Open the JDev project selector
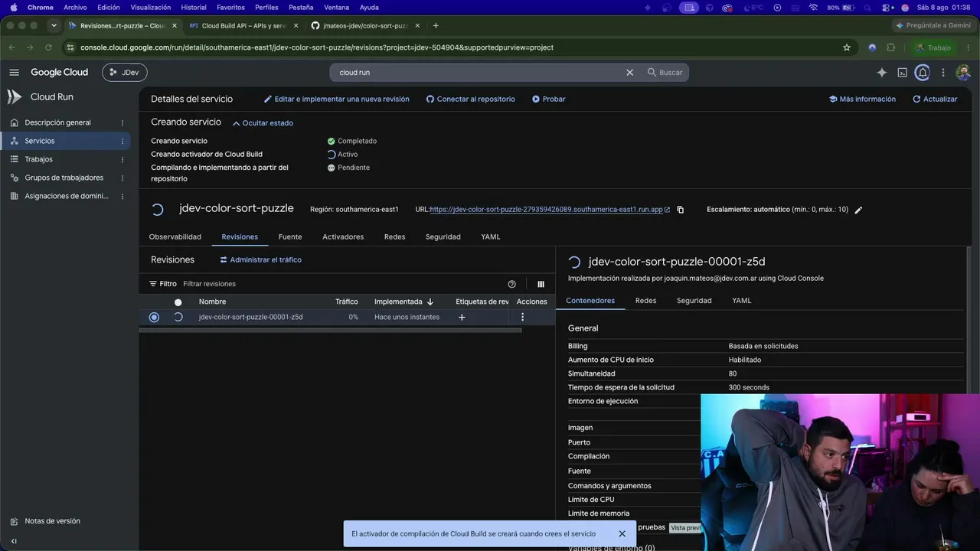Image resolution: width=980 pixels, height=551 pixels. click(x=125, y=73)
